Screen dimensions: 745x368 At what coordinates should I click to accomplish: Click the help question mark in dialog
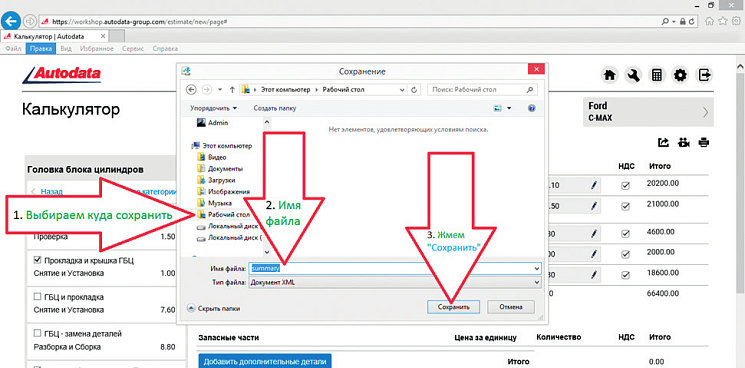click(532, 108)
